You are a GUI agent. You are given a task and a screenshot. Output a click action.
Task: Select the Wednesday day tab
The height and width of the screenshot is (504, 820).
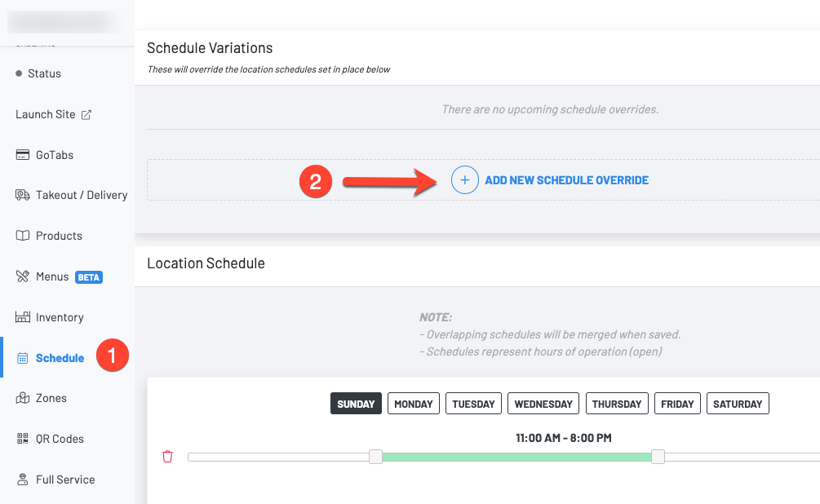[x=543, y=403]
